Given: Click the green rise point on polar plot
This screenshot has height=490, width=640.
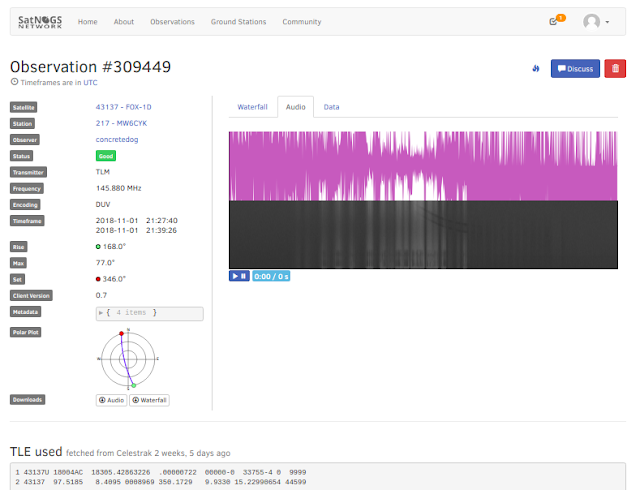Looking at the screenshot, I should coord(133,385).
